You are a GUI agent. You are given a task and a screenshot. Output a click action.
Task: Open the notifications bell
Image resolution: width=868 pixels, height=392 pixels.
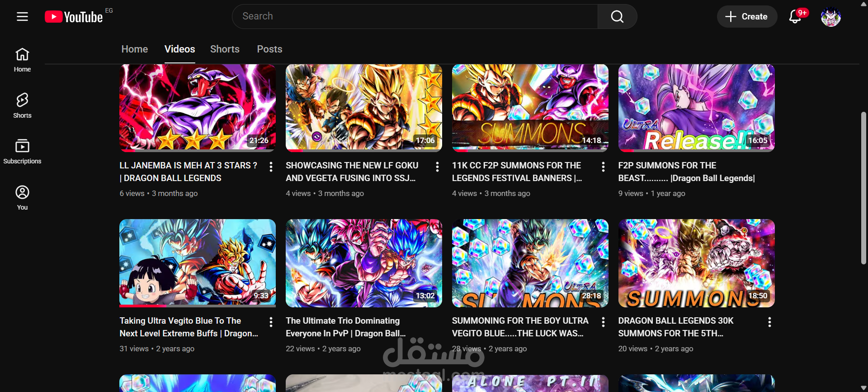[795, 17]
